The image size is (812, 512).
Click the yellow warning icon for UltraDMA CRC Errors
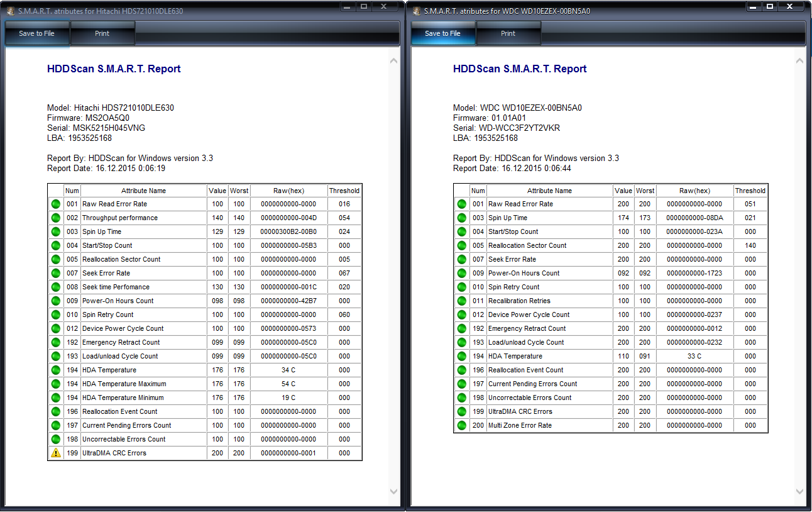pos(56,453)
